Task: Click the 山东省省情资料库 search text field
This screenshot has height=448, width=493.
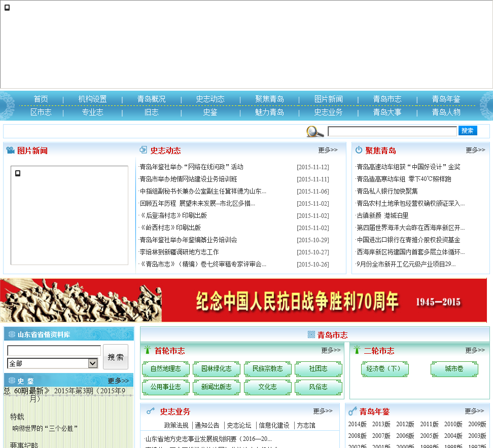Action: pyautogui.click(x=54, y=351)
